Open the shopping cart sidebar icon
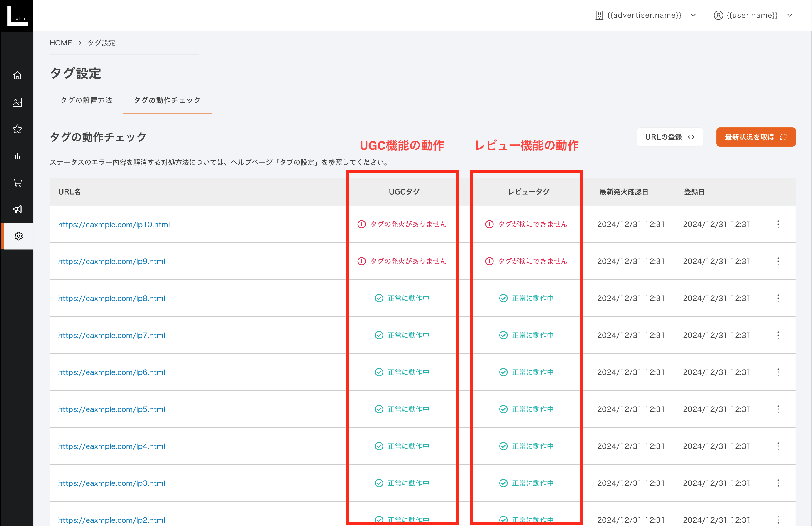Viewport: 812px width, 526px height. pyautogui.click(x=17, y=183)
